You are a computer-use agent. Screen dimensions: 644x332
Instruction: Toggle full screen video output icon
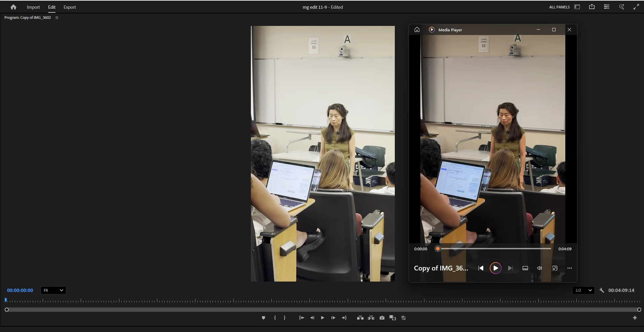click(x=636, y=7)
